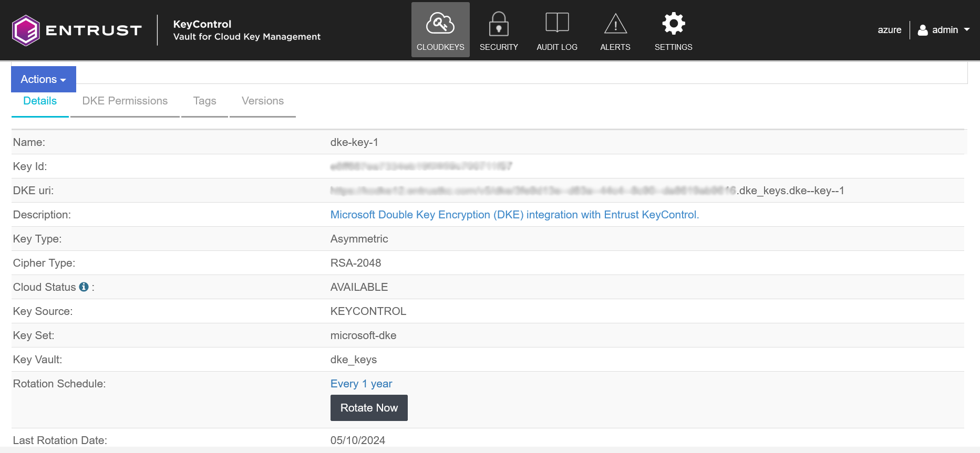Click the admin user avatar icon
Screen dimensions: 980x453
pyautogui.click(x=923, y=30)
